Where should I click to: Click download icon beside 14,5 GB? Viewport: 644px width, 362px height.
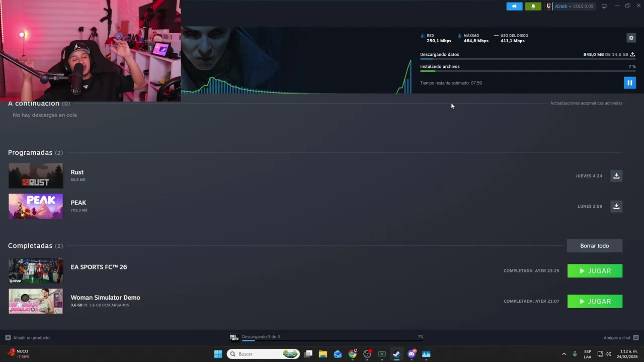pos(632,54)
